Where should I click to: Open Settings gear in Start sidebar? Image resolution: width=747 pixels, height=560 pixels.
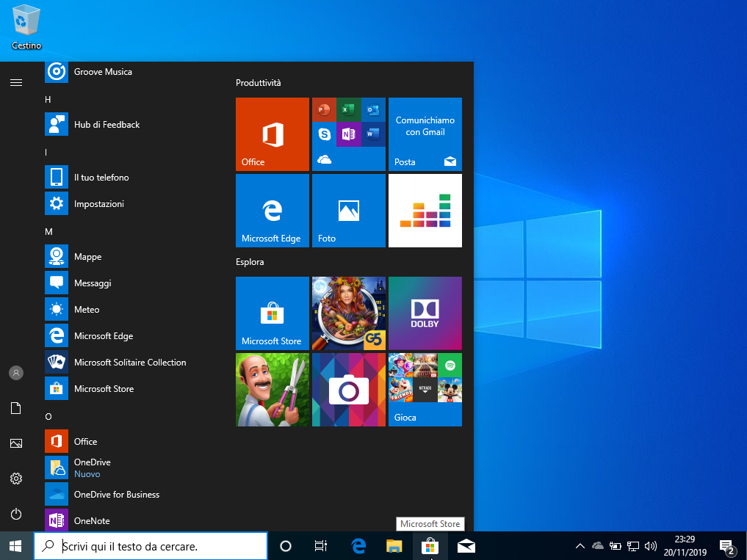pyautogui.click(x=16, y=479)
